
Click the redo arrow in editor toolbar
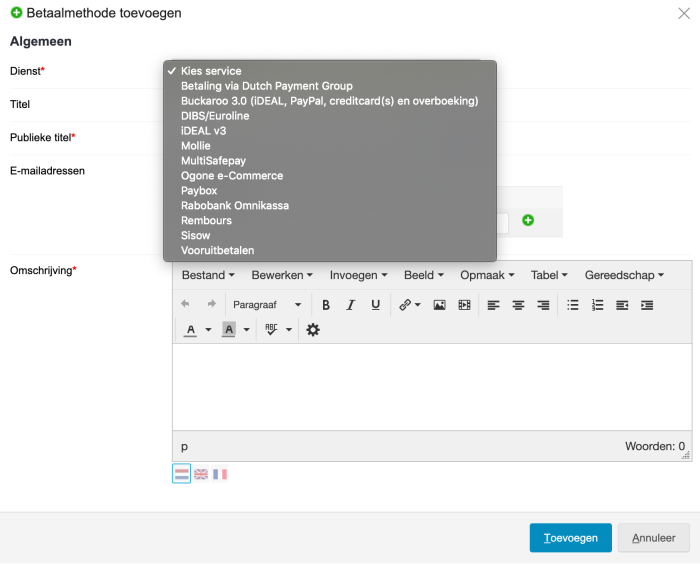[211, 305]
